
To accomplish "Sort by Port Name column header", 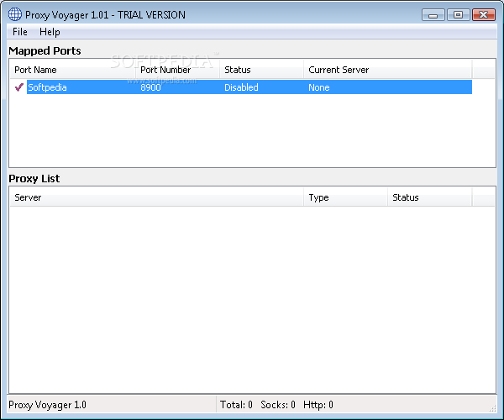I will (72, 70).
